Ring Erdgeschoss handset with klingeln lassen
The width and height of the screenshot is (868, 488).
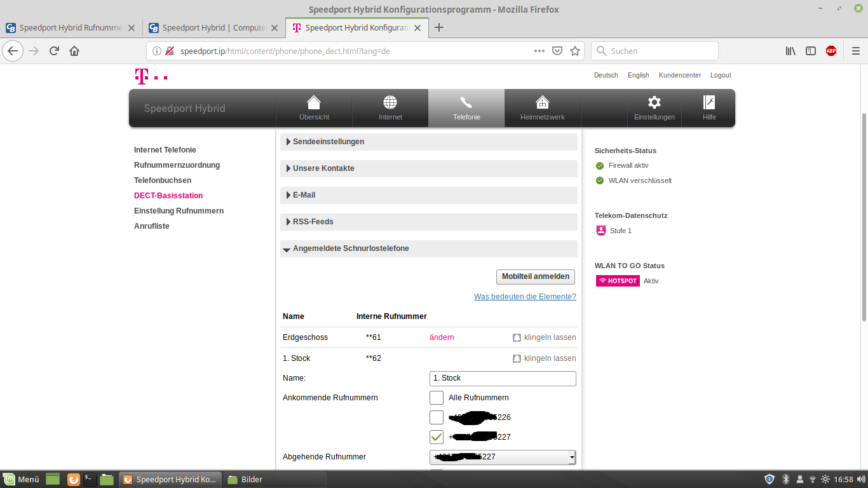(545, 337)
